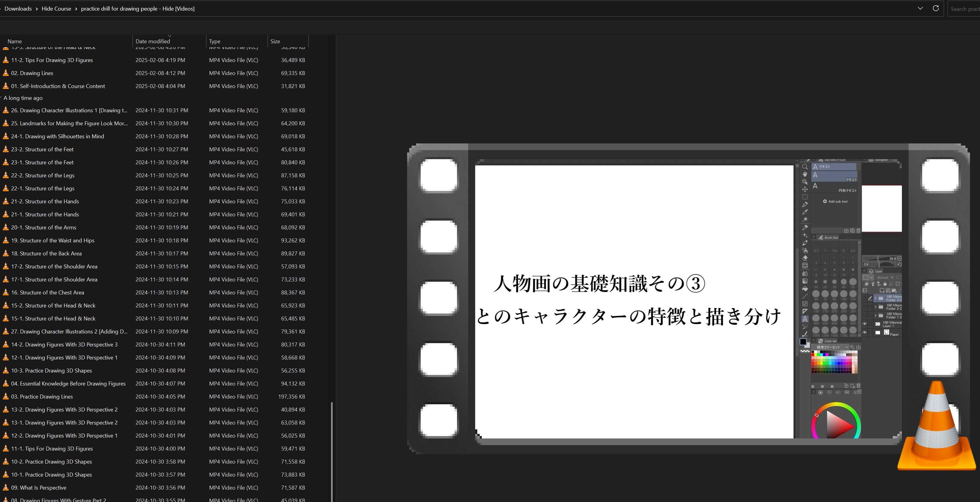This screenshot has width=980, height=502.
Task: Select file '17-2. Structure of the Shoulder Area'
Action: click(54, 266)
